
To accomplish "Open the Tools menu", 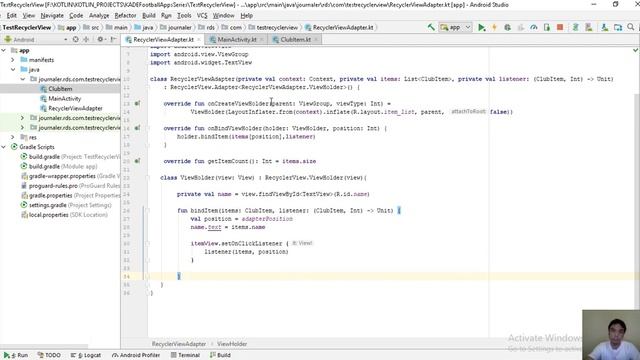I will [x=184, y=16].
